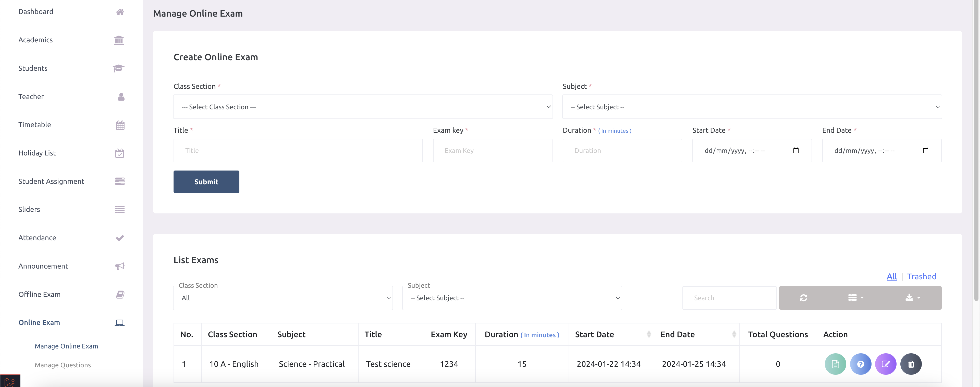The width and height of the screenshot is (980, 387).
Task: Click the purple edit exam icon
Action: (x=885, y=364)
